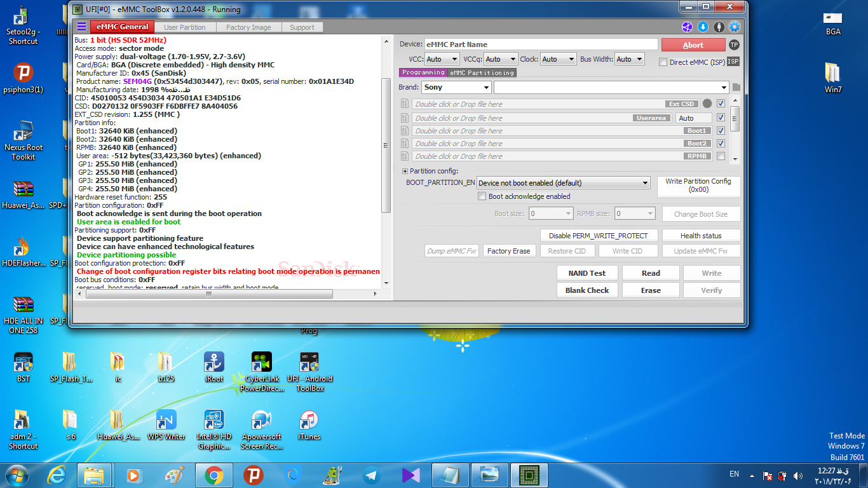Open Telegram from the taskbar
The width and height of the screenshot is (868, 488).
372,475
